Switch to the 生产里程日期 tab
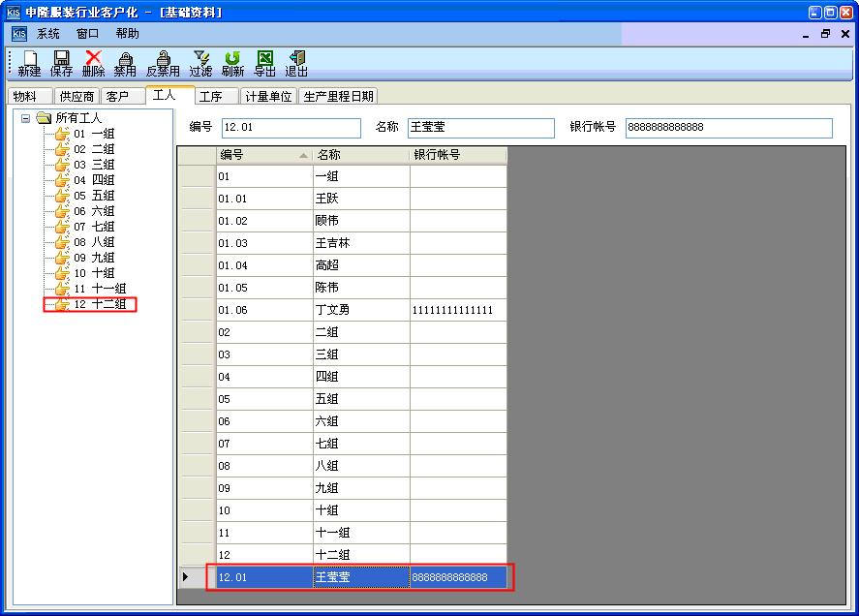This screenshot has height=616, width=859. tap(338, 97)
